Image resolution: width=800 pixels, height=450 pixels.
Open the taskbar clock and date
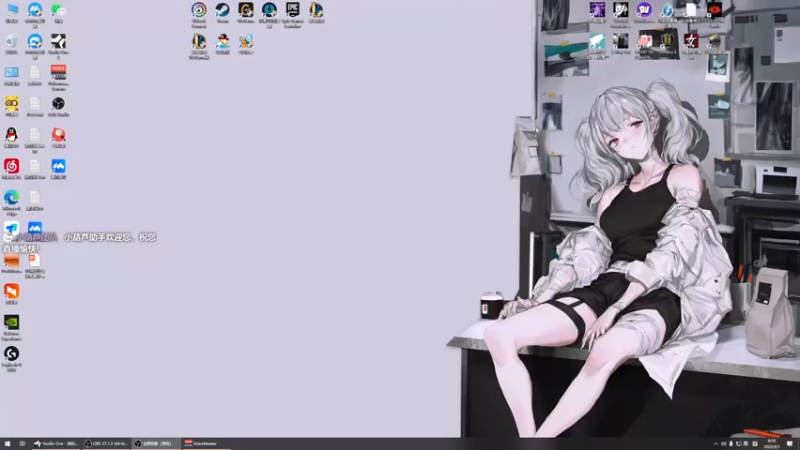[771, 443]
